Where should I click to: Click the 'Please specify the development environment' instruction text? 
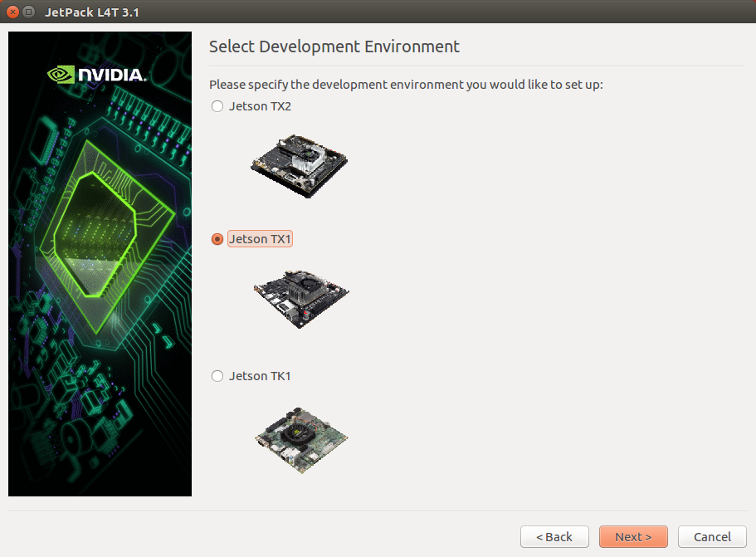click(405, 85)
